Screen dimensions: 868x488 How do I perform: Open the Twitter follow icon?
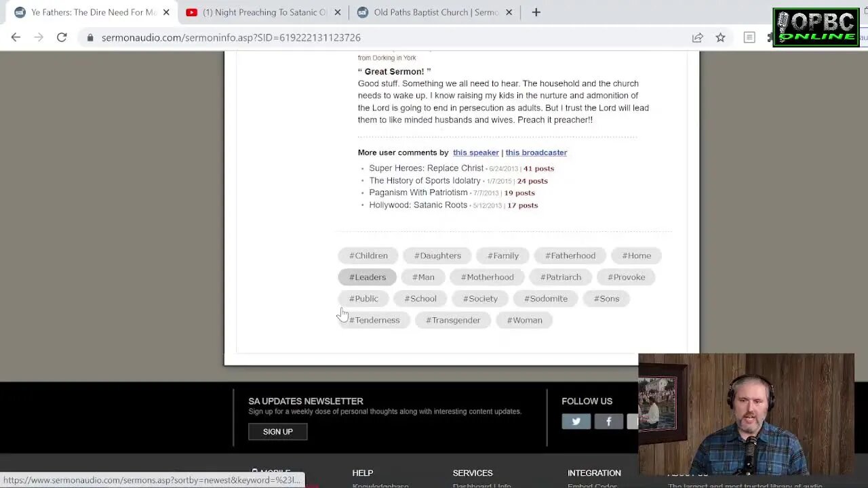pyautogui.click(x=576, y=422)
